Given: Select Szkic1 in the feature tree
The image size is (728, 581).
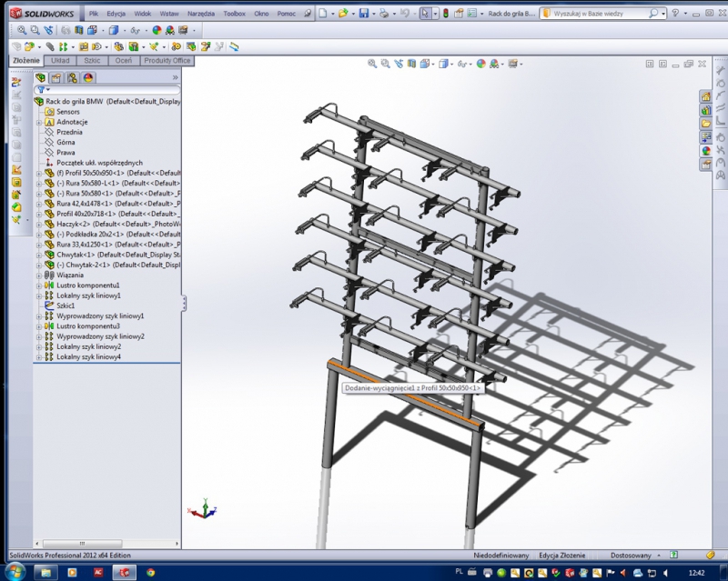Looking at the screenshot, I should pos(66,306).
